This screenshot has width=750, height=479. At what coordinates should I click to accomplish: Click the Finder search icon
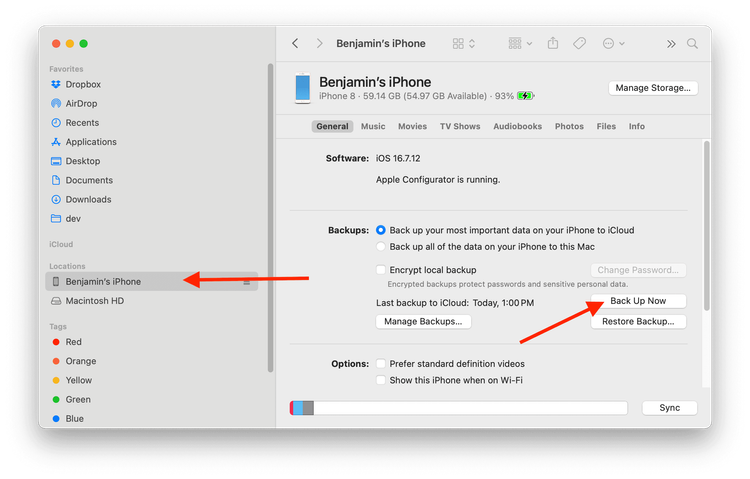(692, 44)
